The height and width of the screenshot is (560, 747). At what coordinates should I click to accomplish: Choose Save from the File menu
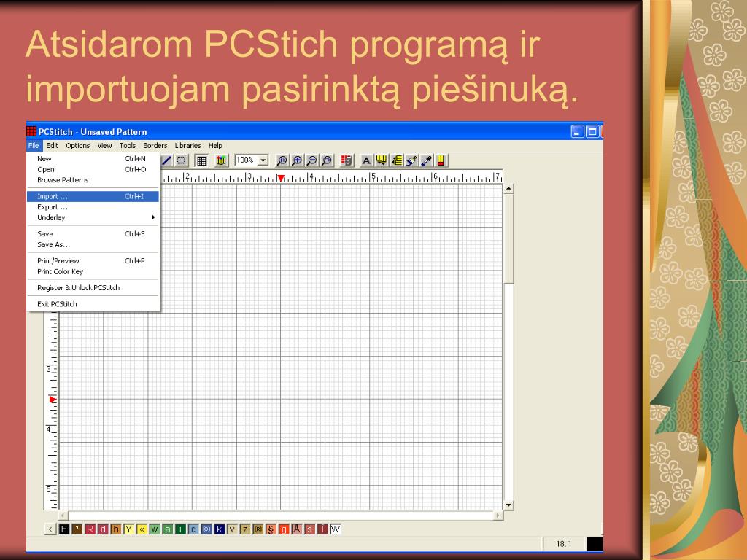click(x=93, y=234)
